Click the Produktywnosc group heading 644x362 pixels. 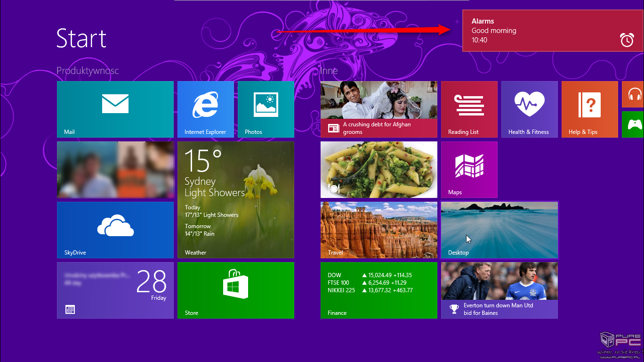point(88,71)
